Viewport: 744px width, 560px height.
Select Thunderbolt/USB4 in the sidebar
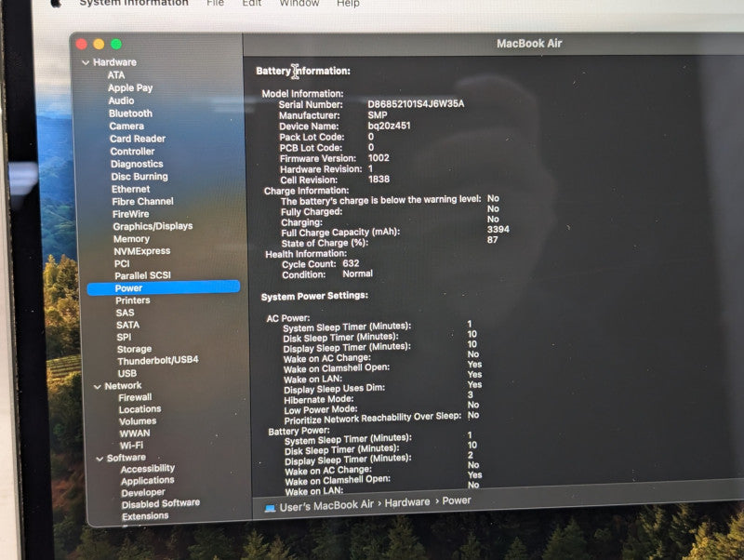coord(158,361)
